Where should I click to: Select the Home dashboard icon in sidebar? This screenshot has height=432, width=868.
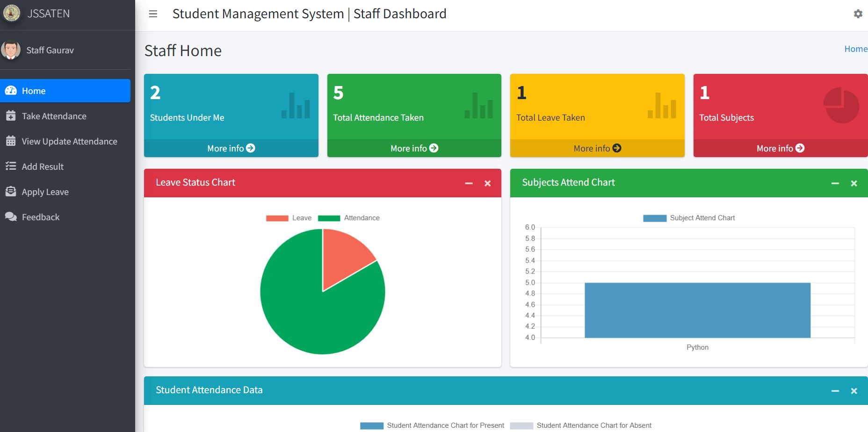pyautogui.click(x=11, y=91)
